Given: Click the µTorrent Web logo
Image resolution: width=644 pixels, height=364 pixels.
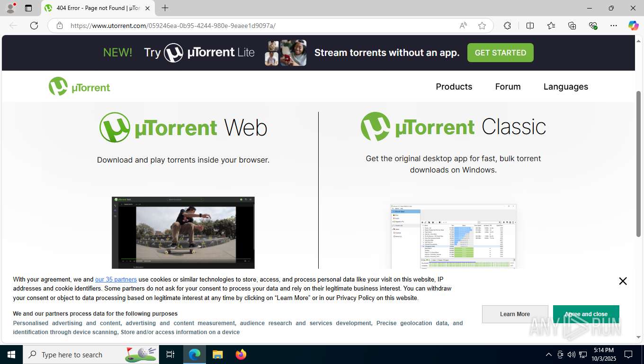Looking at the screenshot, I should pos(183,127).
